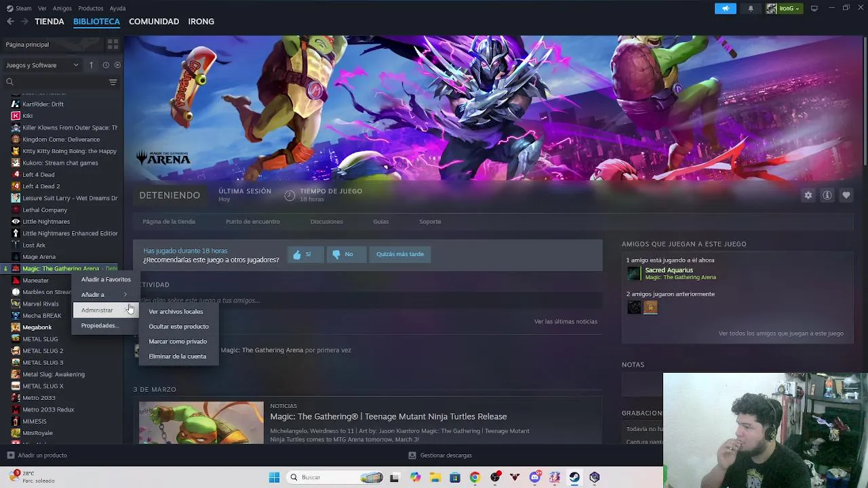Open the game settings gear icon

pos(808,195)
